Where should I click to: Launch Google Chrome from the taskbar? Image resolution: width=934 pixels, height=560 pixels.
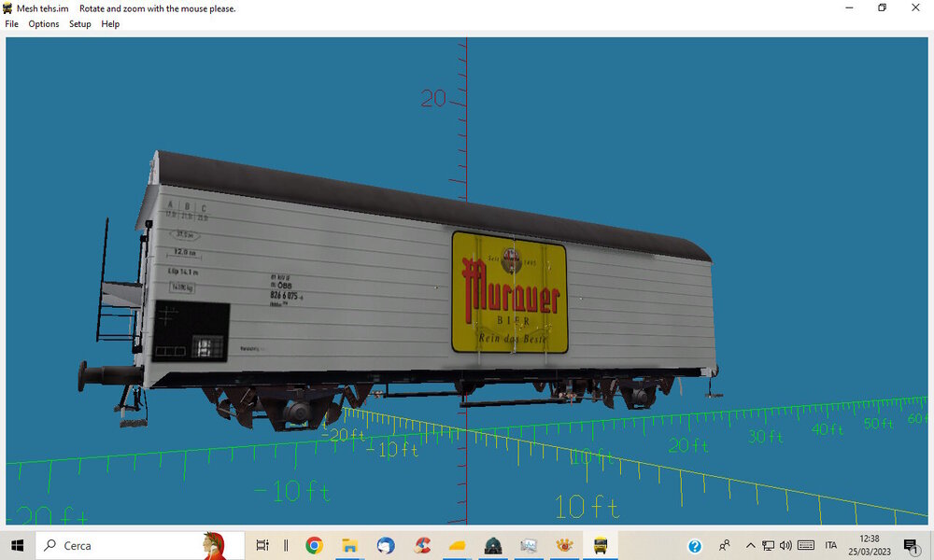314,545
